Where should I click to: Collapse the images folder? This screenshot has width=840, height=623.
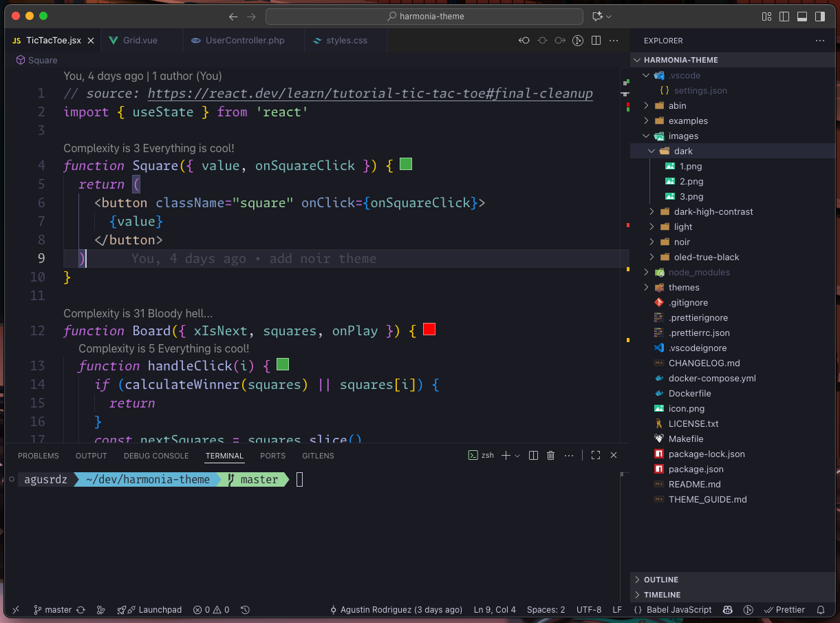pos(733,136)
